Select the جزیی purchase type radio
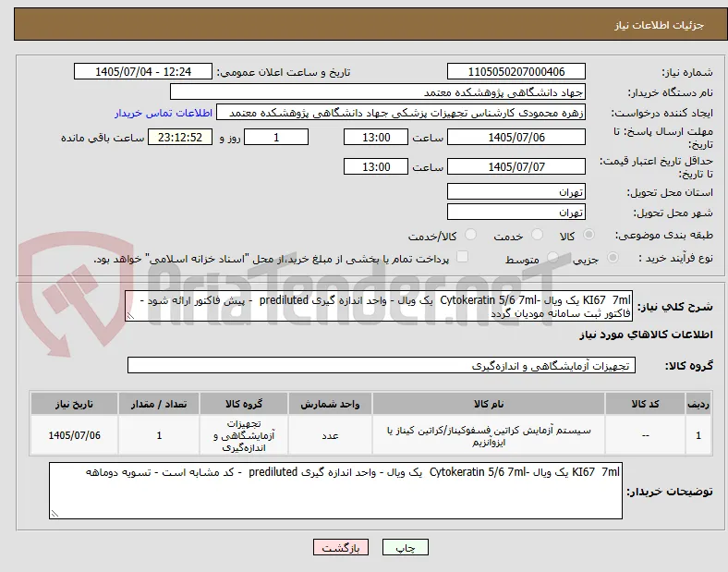 613,257
